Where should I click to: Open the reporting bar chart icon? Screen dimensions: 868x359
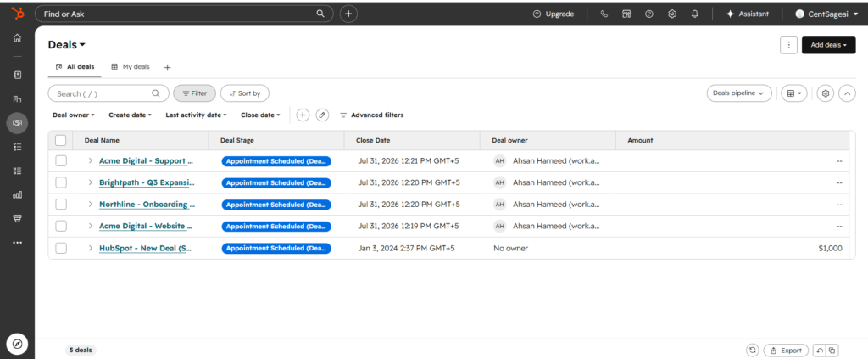pos(17,195)
